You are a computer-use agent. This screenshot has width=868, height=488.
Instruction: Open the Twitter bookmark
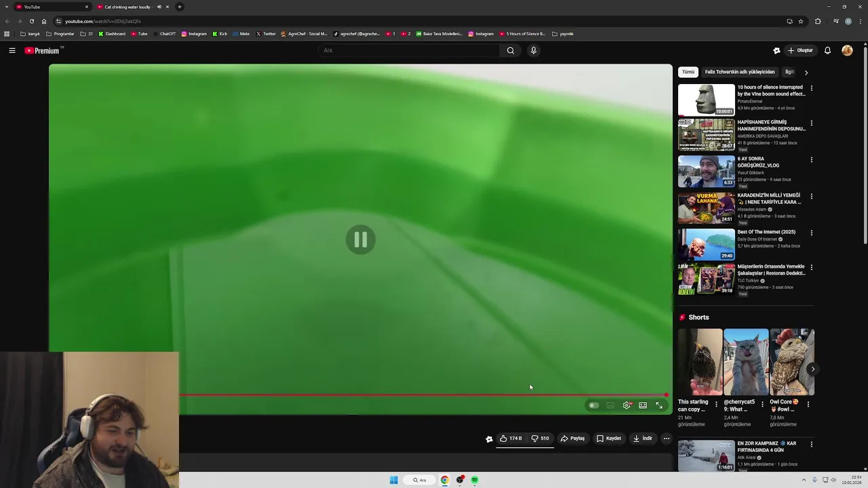(x=266, y=34)
